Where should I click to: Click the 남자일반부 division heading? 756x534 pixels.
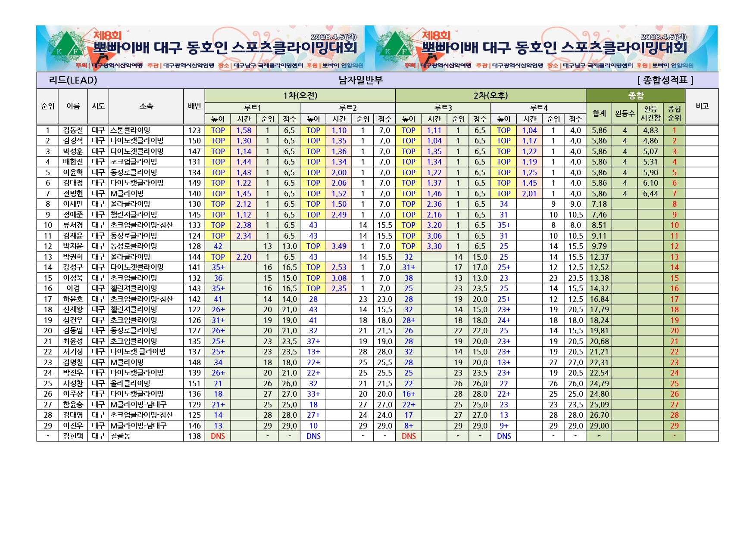[360, 80]
